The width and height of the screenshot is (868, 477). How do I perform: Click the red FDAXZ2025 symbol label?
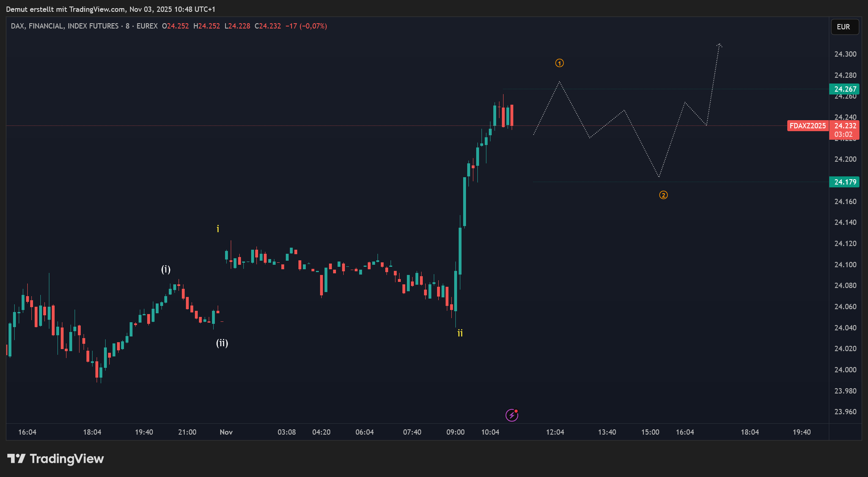coord(807,126)
